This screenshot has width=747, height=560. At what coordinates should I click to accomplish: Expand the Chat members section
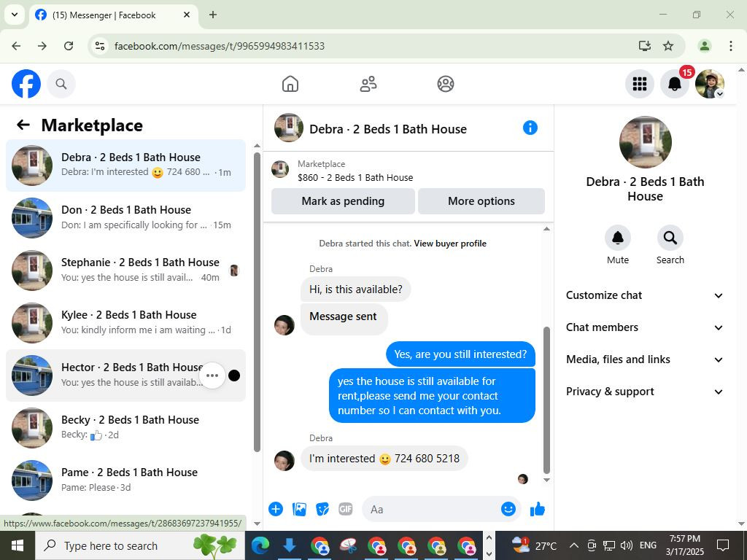click(x=645, y=327)
